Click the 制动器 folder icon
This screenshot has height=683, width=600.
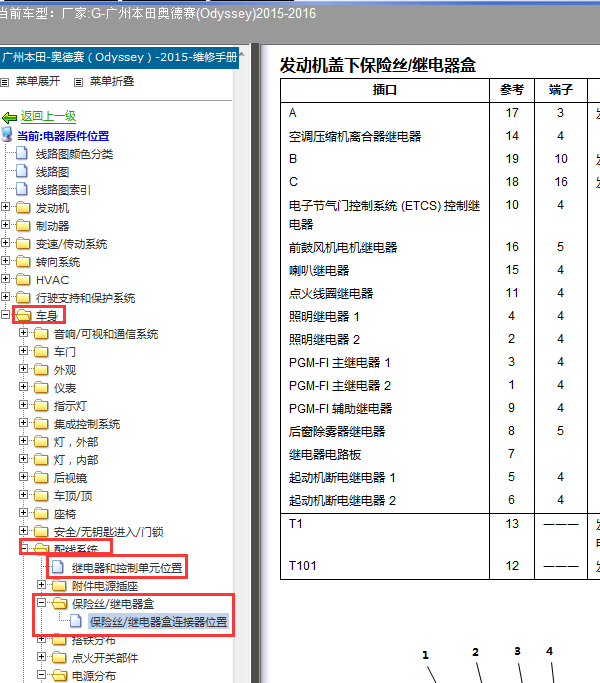(x=23, y=226)
